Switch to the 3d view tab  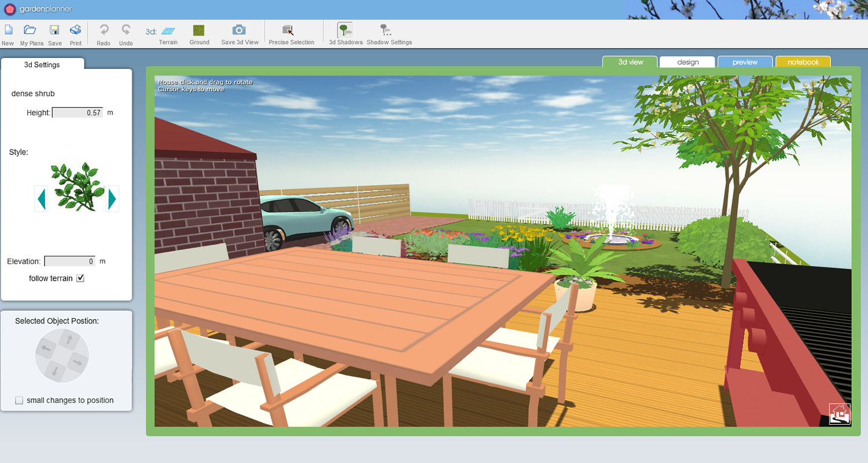tap(630, 62)
